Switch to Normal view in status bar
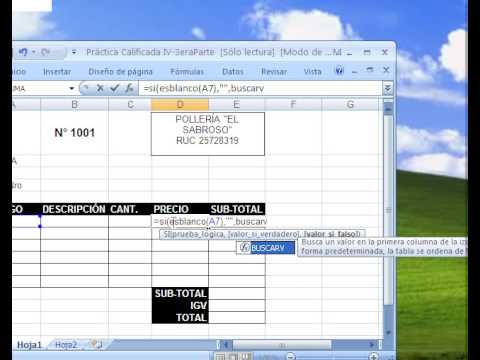 (220, 356)
